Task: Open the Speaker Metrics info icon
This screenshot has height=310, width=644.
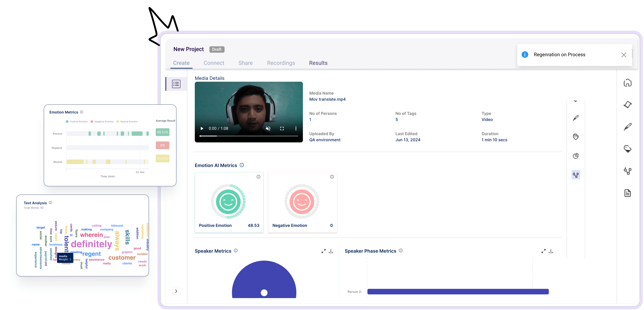Action: pos(236,251)
